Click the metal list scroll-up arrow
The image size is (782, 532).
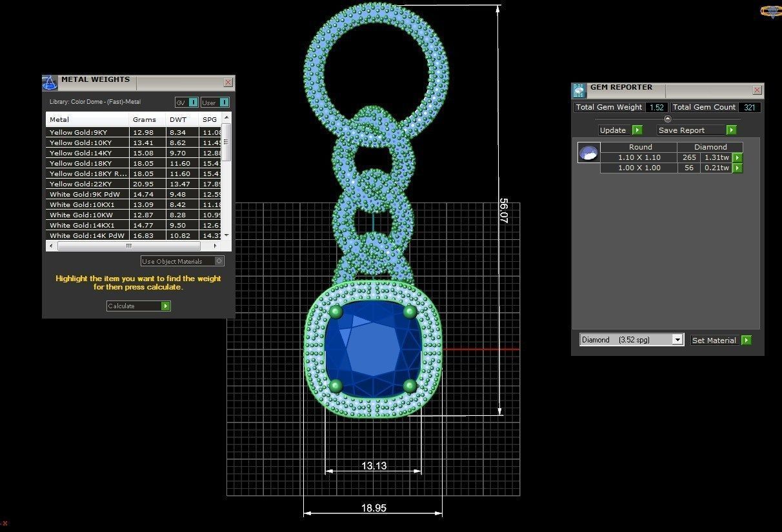click(x=226, y=117)
